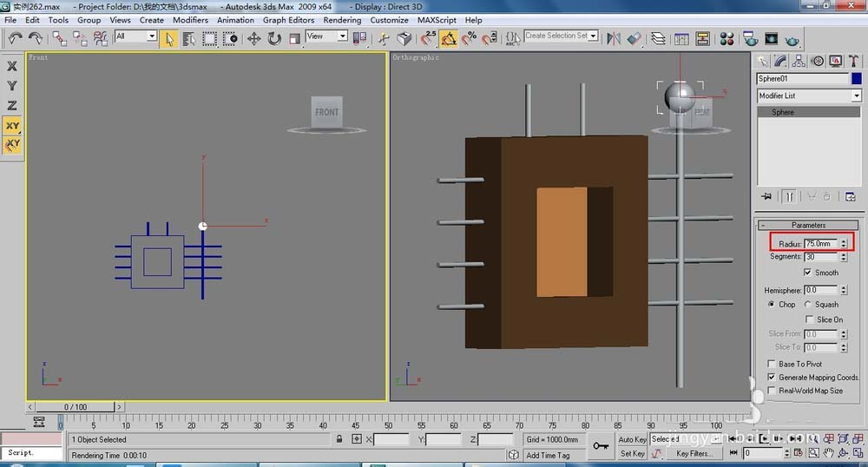This screenshot has width=868, height=467.
Task: Click the Mirror tool icon
Action: pos(614,38)
